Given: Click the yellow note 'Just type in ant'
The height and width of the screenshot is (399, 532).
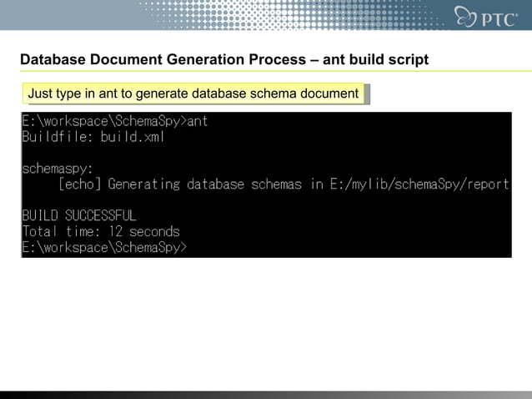Looking at the screenshot, I should point(193,93).
